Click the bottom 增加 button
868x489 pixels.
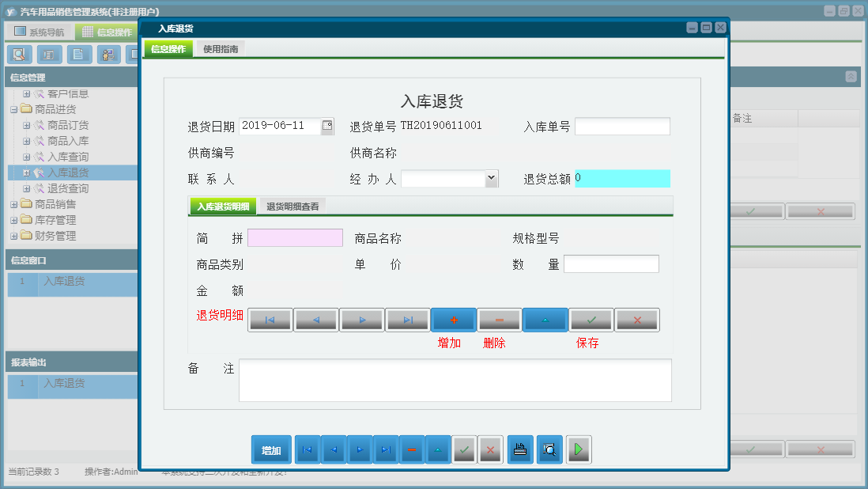coord(271,449)
